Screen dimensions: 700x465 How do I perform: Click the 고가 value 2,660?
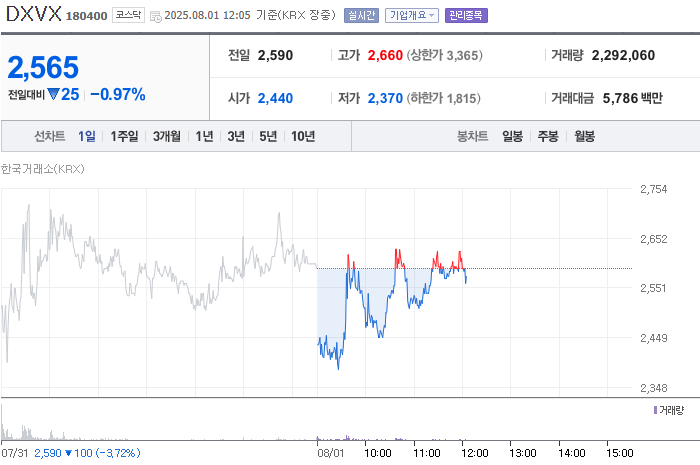pos(385,55)
